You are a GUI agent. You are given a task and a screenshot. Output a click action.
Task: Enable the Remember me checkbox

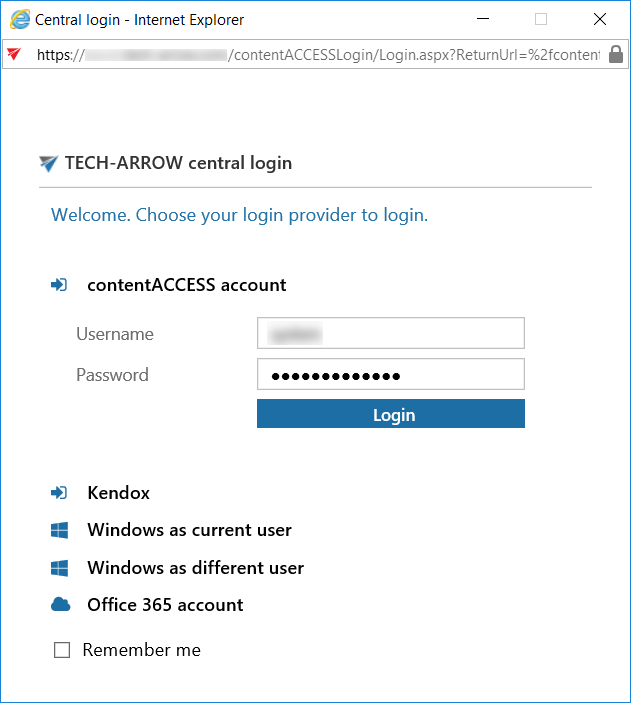pos(62,650)
